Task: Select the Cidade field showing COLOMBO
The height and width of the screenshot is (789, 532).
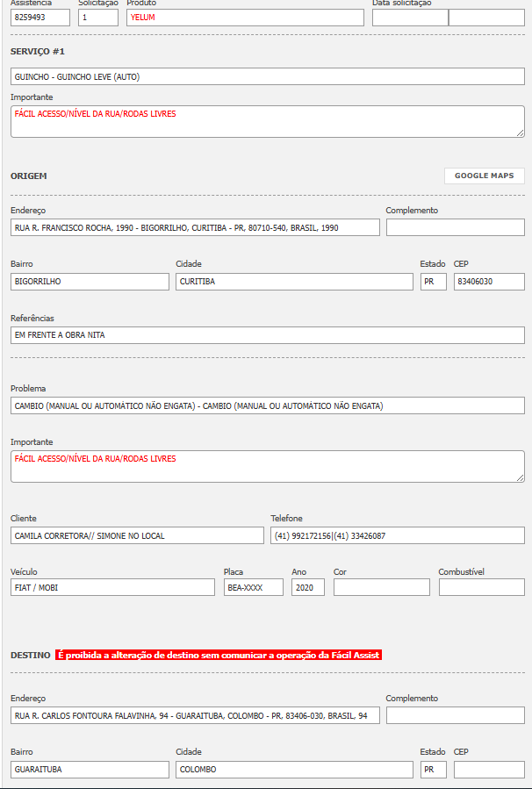Action: pos(294,770)
